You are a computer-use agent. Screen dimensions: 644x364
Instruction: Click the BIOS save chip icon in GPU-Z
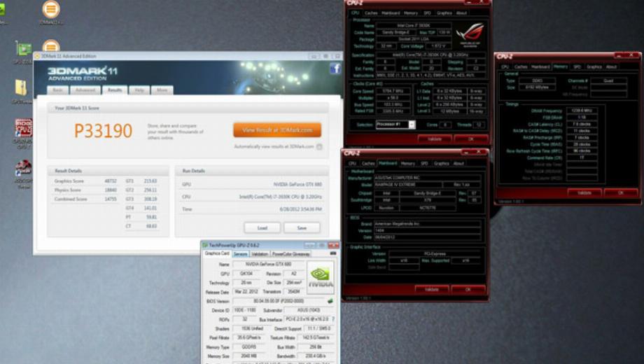[330, 301]
